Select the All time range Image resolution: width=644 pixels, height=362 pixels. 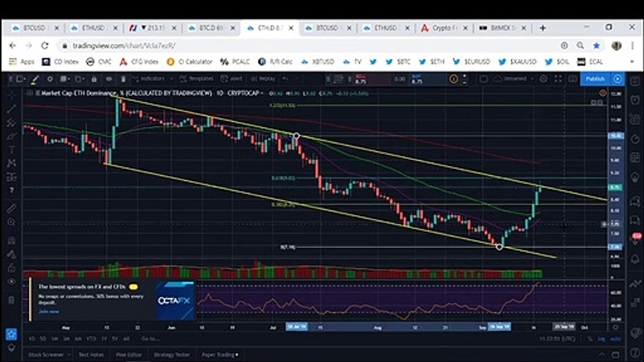pos(126,339)
